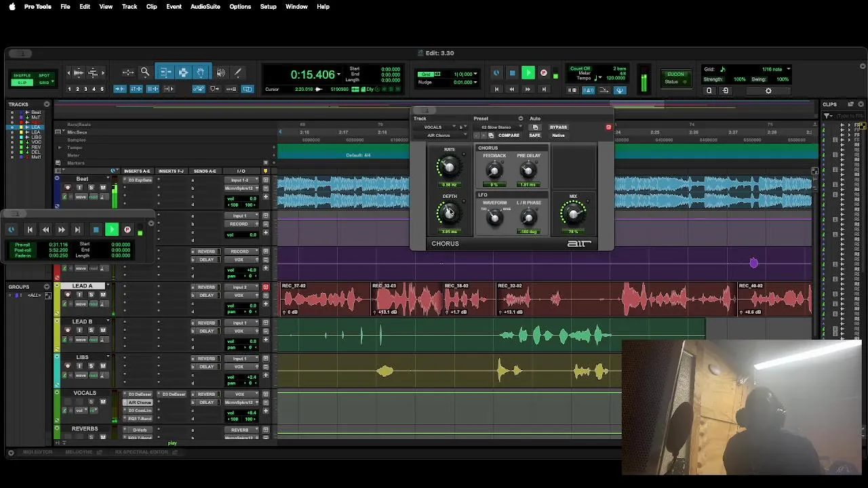868x488 pixels.
Task: Open main counter format dropdown arrow
Action: [x=339, y=75]
